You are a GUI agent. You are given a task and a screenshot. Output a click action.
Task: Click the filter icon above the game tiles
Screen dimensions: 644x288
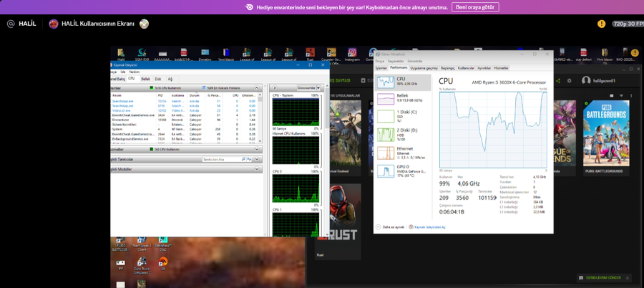pos(622,95)
